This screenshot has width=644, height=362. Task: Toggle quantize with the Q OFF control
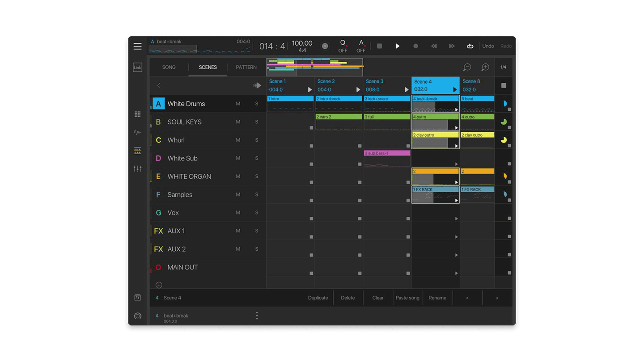[343, 46]
